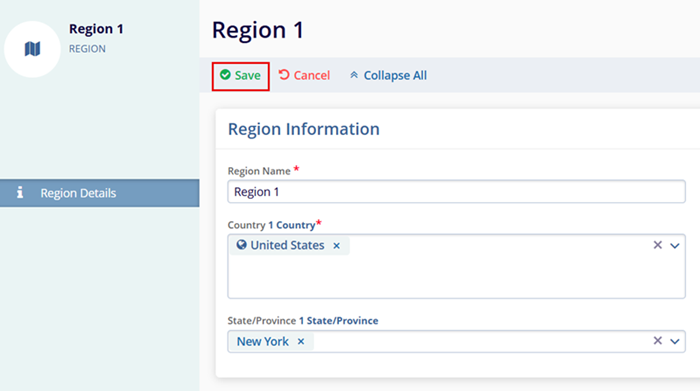Click the Region 1 title in sidebar

(x=96, y=29)
